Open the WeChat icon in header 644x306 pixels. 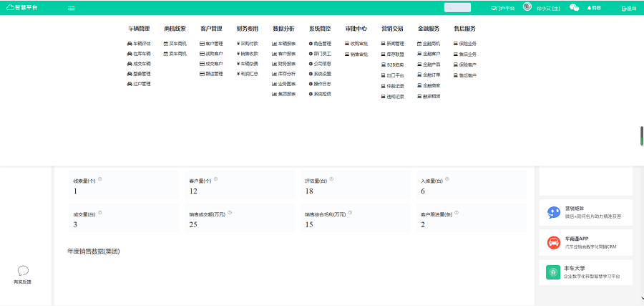(574, 8)
